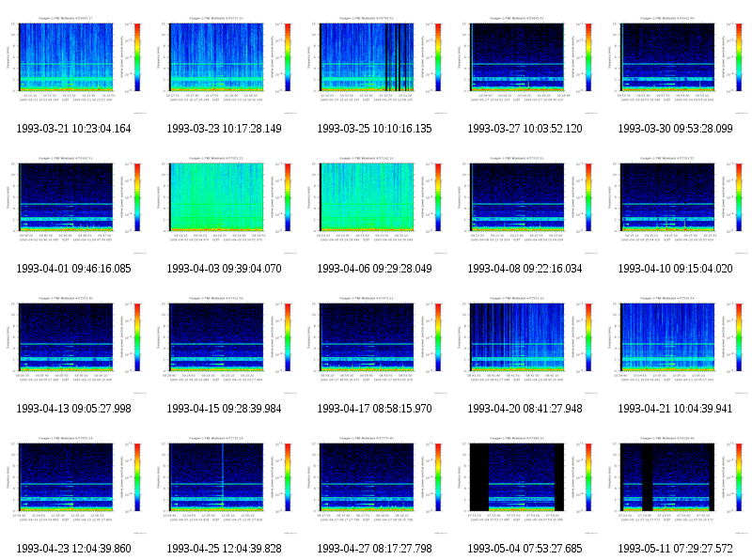This screenshot has height=560, width=752.
Task: Click the caption text 1993-04-01 09:46:16.085
Action: click(x=73, y=269)
